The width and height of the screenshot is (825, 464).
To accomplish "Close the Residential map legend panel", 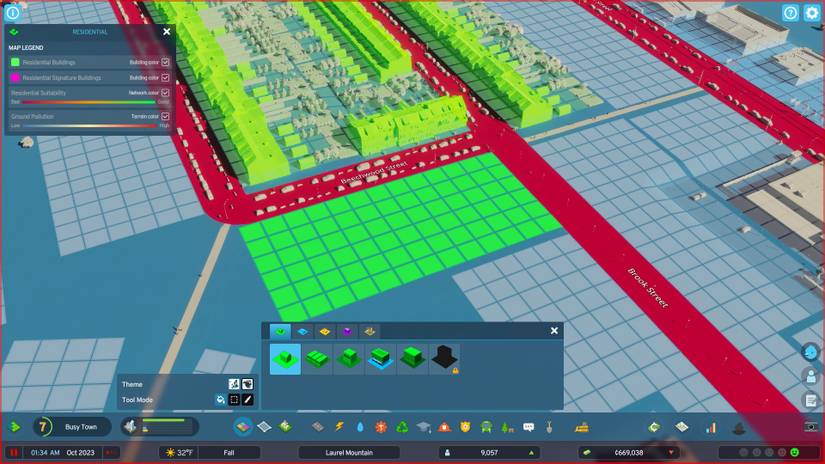I will 167,32.
